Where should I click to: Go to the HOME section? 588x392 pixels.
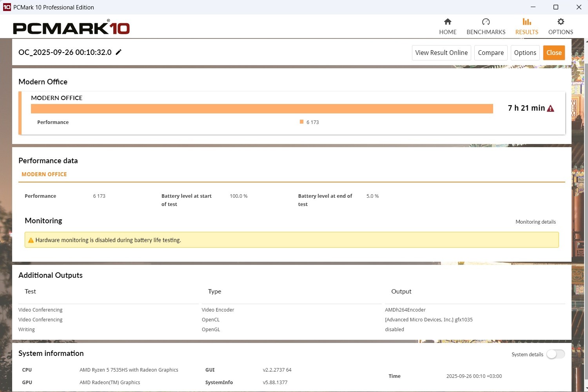click(448, 26)
